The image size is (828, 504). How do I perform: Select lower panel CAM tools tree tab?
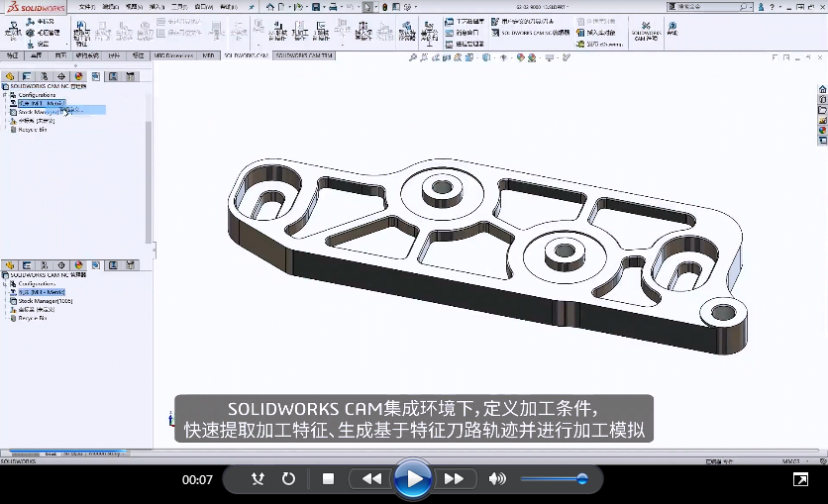pos(131,265)
